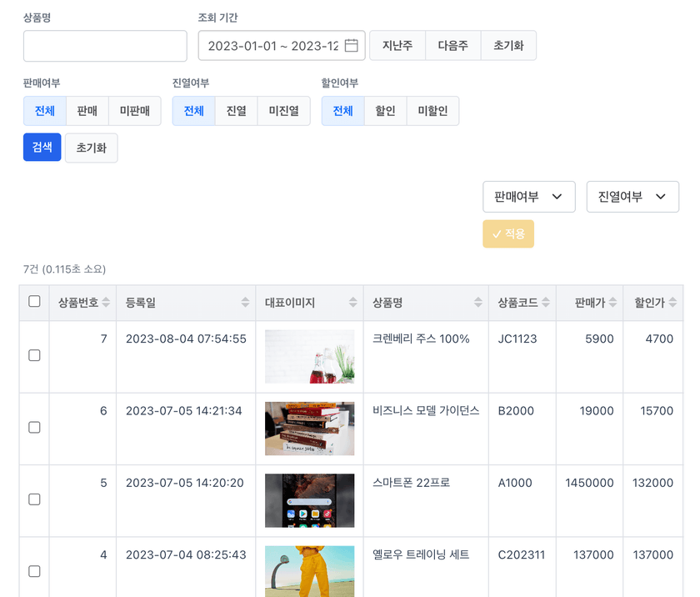Sort the 상품코드 column via sort arrows

point(544,303)
